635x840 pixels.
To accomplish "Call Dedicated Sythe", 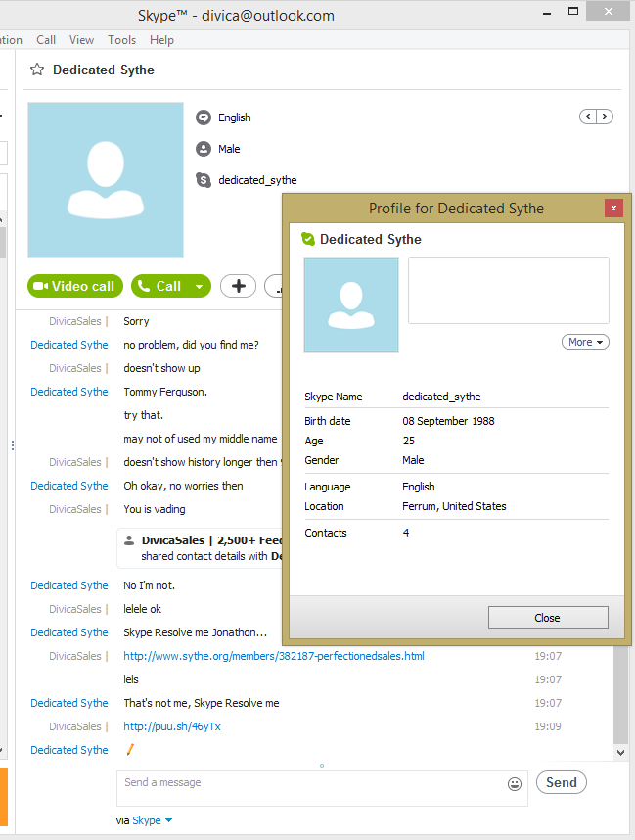I will pos(159,286).
